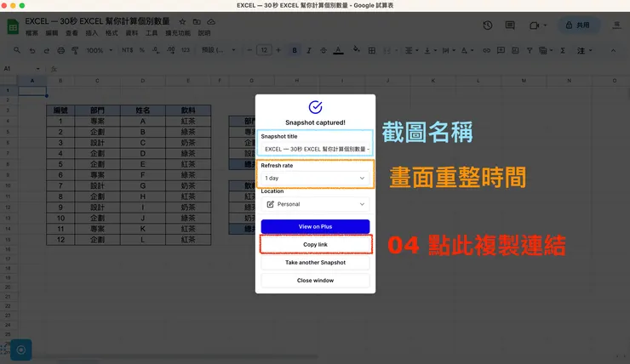
Task: Click the Copy link button
Action: coord(315,244)
